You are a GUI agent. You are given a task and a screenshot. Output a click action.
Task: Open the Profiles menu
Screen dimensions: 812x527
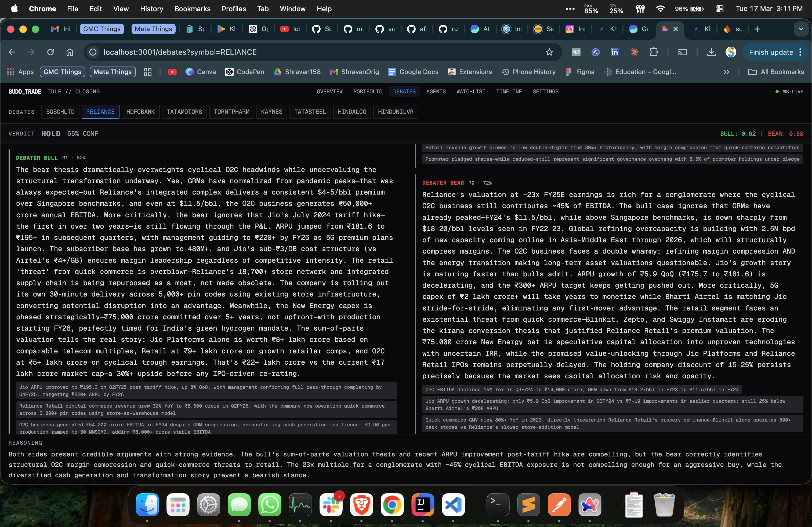[x=234, y=9]
